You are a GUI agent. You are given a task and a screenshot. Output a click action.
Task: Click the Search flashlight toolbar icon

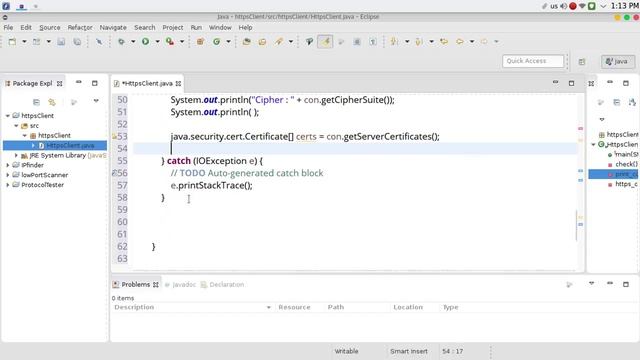279,42
